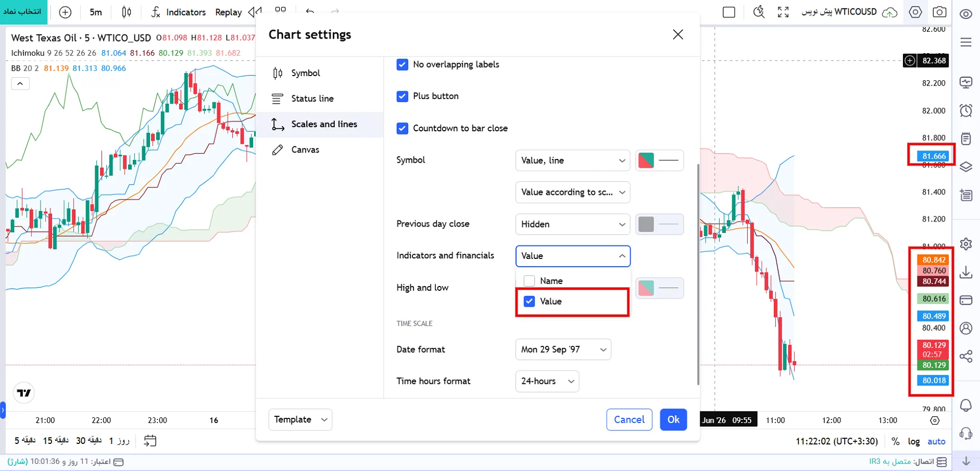The image size is (980, 471).
Task: Toggle fullscreen mode icon
Action: coord(783,12)
